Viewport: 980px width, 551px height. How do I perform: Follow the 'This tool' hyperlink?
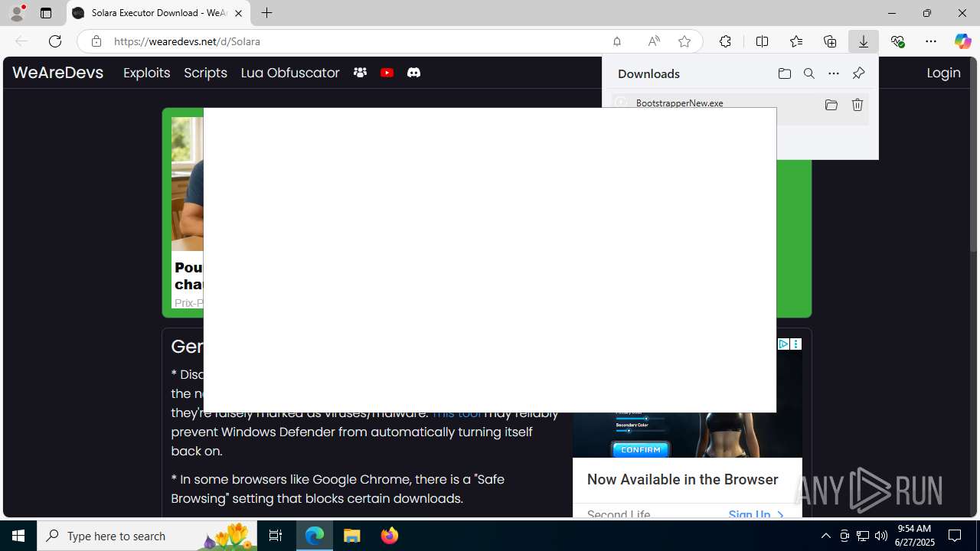[457, 412]
